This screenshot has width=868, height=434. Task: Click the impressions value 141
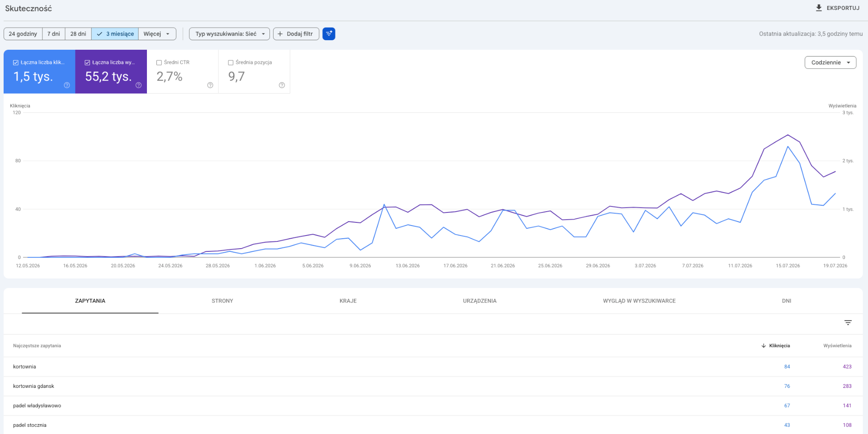click(x=847, y=406)
